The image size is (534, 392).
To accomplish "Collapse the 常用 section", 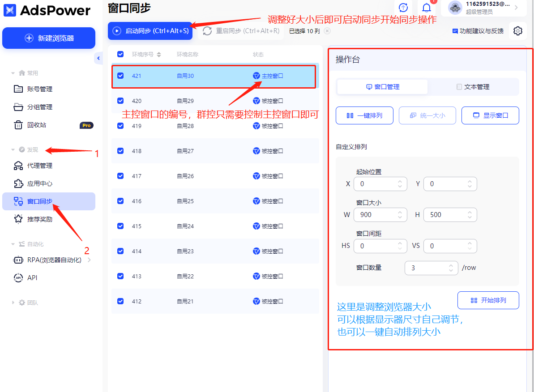I will point(13,73).
